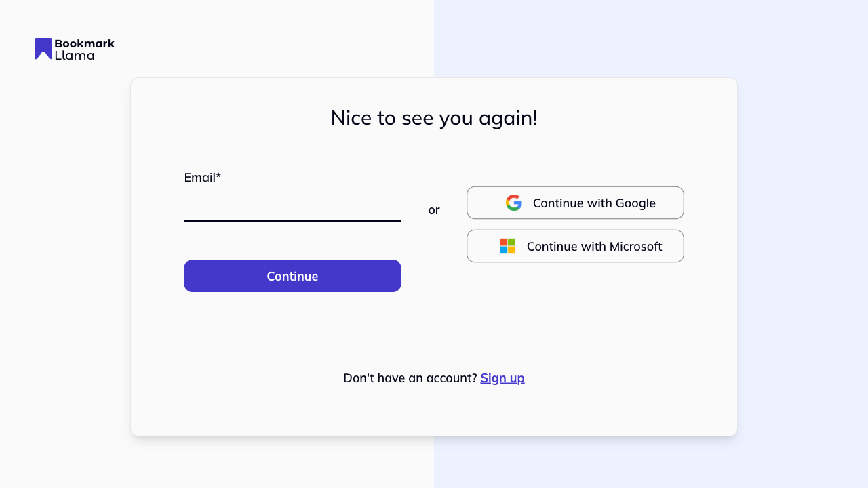Click the Continue button
Viewport: 868px width, 488px height.
click(x=292, y=276)
